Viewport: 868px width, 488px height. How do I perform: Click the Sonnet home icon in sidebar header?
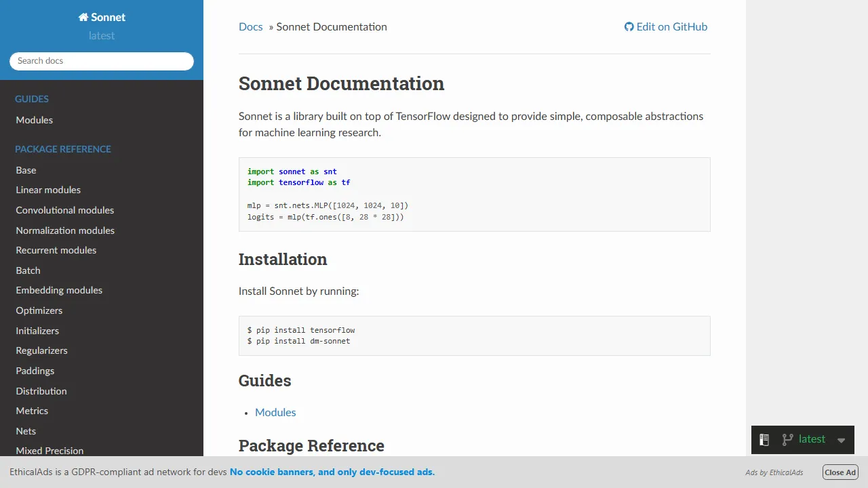(83, 18)
